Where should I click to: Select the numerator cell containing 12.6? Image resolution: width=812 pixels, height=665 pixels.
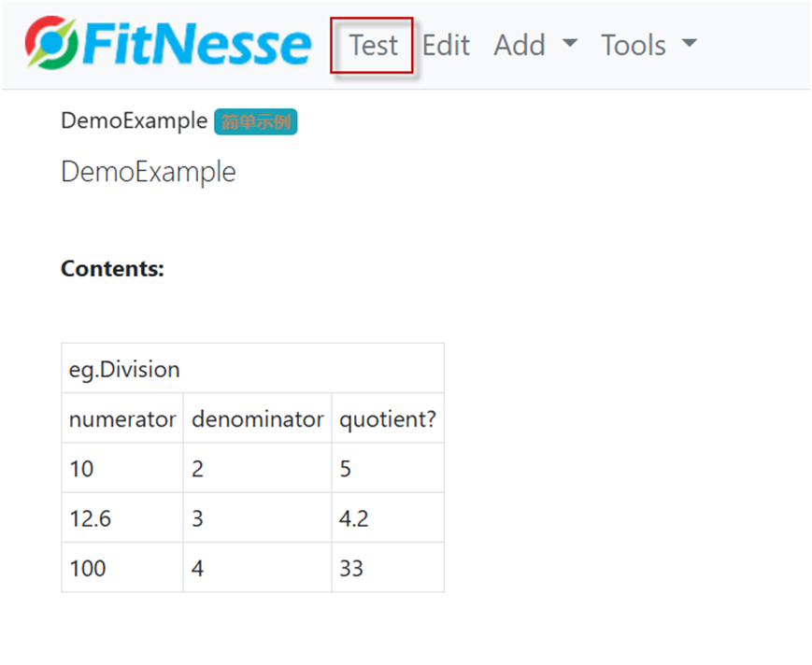click(122, 518)
